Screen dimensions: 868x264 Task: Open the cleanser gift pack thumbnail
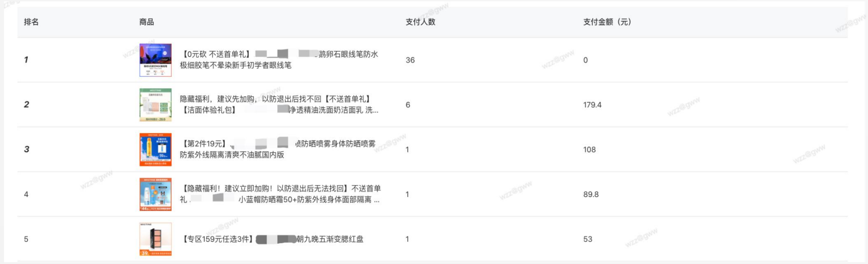(155, 105)
